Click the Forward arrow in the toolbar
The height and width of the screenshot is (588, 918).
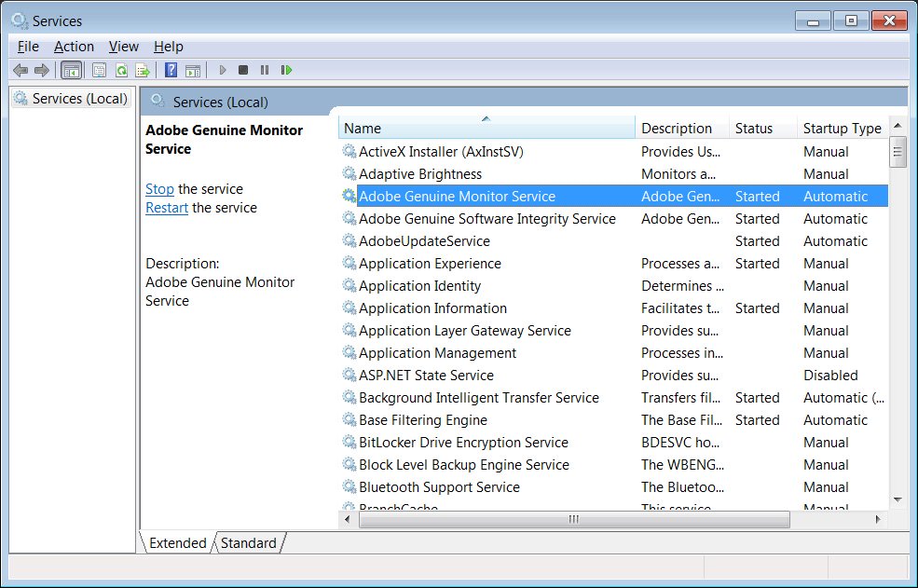click(x=42, y=70)
